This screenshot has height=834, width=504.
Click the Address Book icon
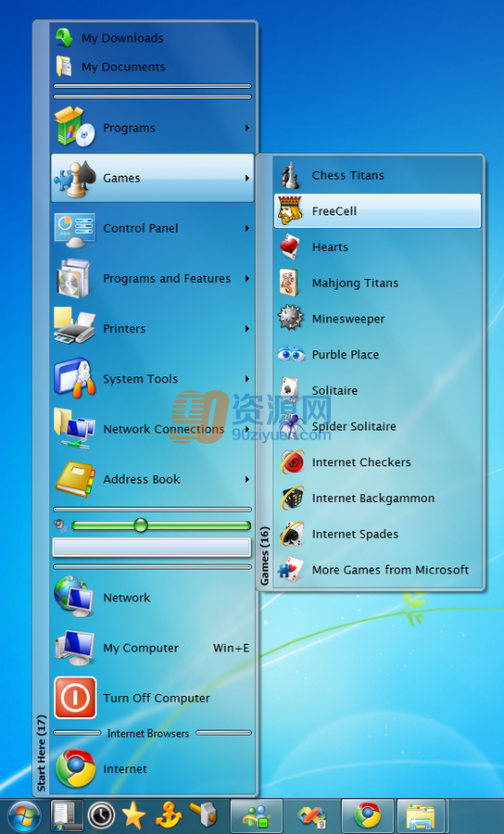(x=75, y=479)
